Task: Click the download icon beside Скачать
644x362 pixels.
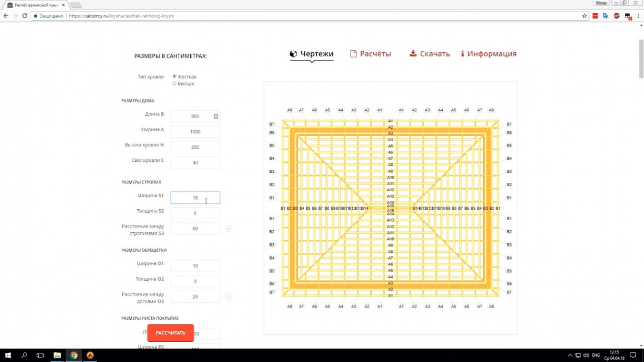Action: (413, 54)
